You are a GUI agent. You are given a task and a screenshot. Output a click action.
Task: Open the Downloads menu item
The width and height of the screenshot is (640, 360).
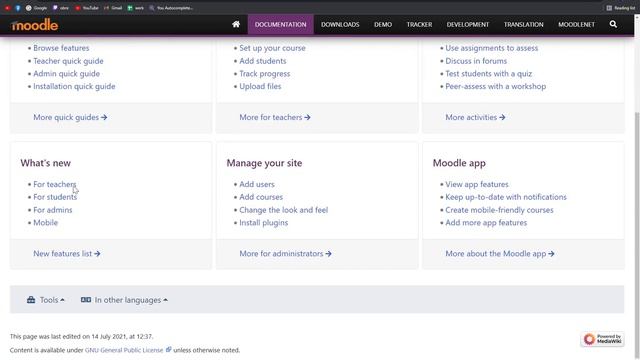pyautogui.click(x=340, y=24)
